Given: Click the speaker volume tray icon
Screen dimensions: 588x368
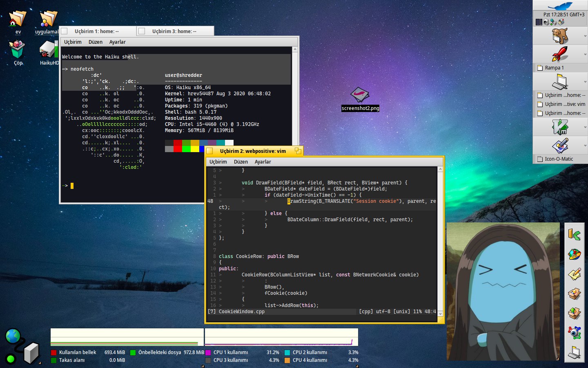Looking at the screenshot, I should point(546,22).
